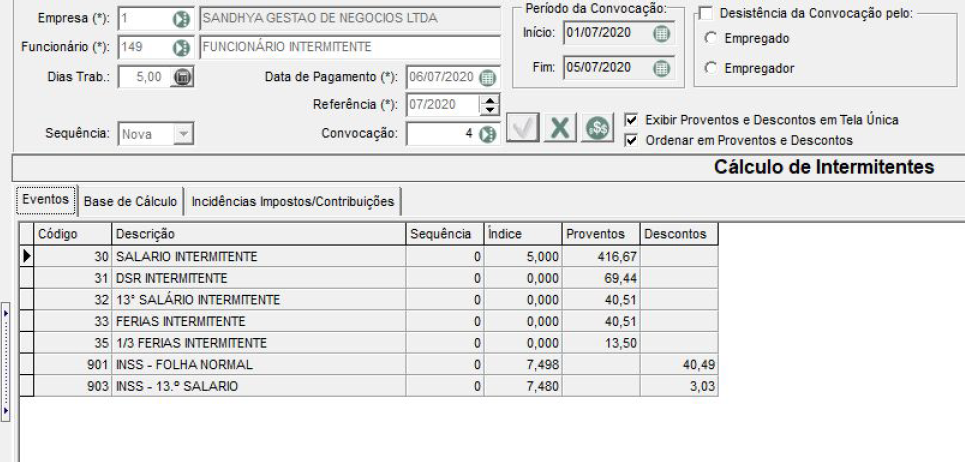
Task: Increase Referência with the stepper up arrow
Action: pyautogui.click(x=490, y=99)
